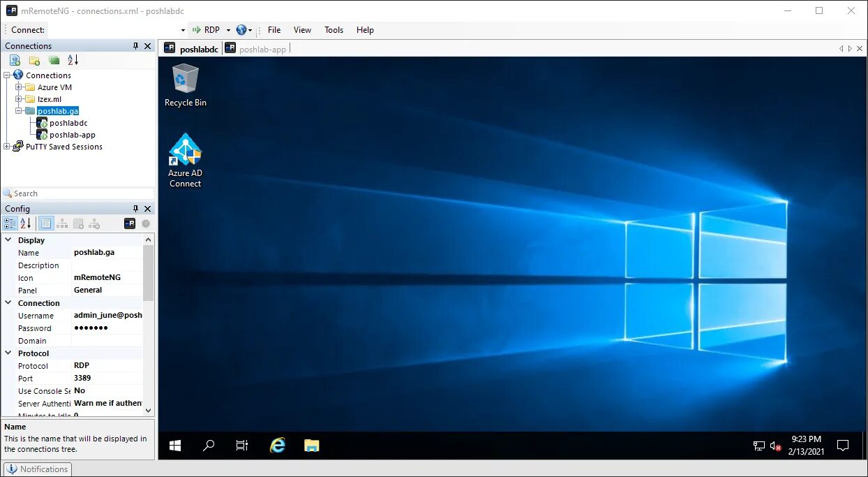
Task: Open the Help menu
Action: click(x=365, y=30)
